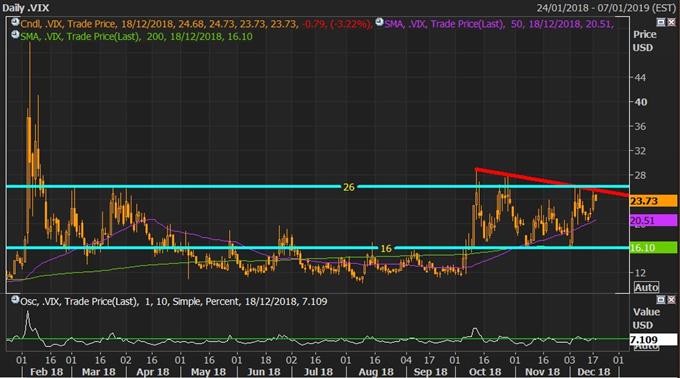Click the 36 price axis tick
Image resolution: width=680 pixels, height=378 pixels.
point(640,127)
